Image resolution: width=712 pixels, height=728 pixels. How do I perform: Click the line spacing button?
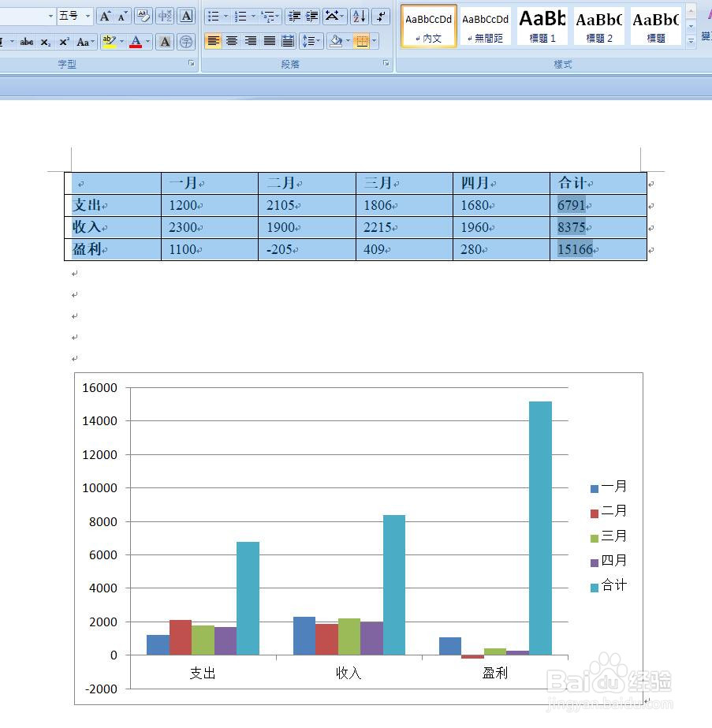(x=311, y=41)
